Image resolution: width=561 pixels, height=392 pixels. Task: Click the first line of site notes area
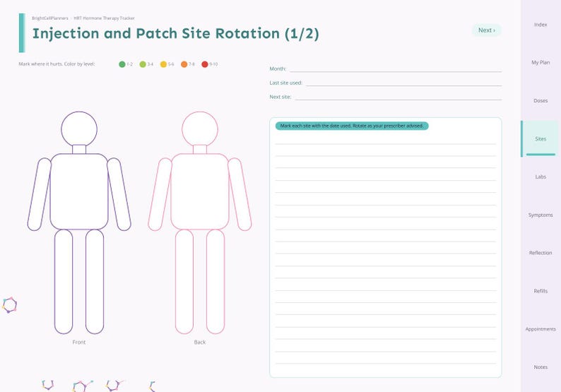(385, 139)
